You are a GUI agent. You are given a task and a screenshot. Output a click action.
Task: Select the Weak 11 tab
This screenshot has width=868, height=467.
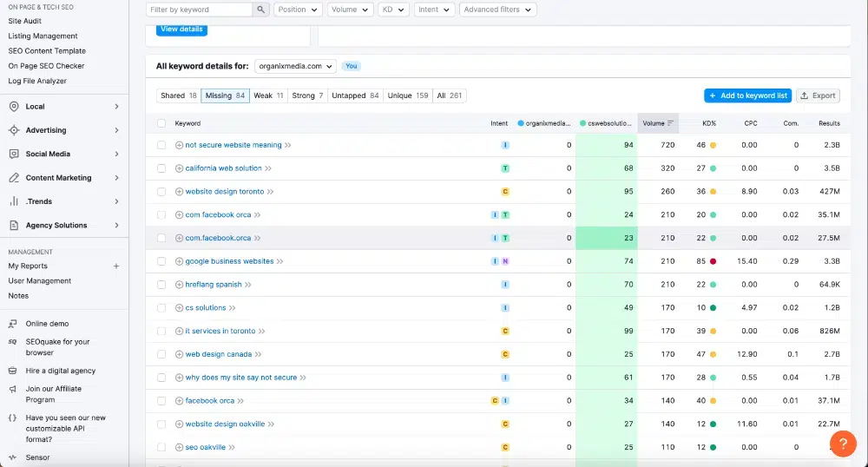click(268, 95)
